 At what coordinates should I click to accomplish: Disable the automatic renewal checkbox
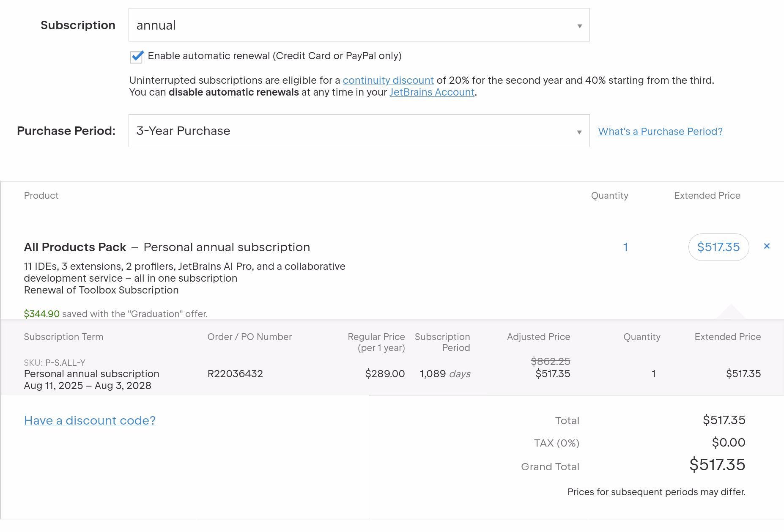(137, 56)
